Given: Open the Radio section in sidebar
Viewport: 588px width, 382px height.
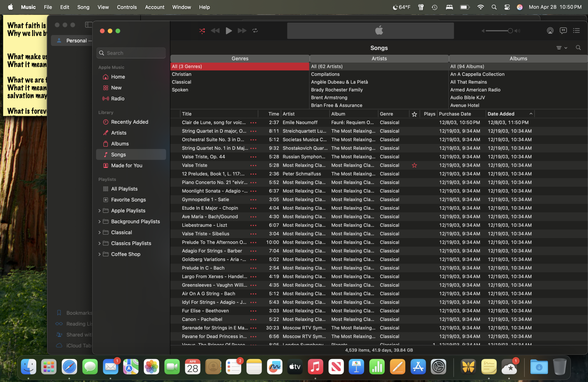Looking at the screenshot, I should tap(118, 99).
